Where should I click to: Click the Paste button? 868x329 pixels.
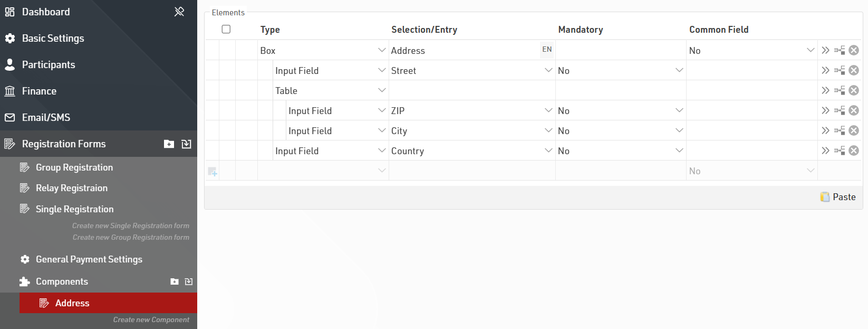tap(838, 197)
